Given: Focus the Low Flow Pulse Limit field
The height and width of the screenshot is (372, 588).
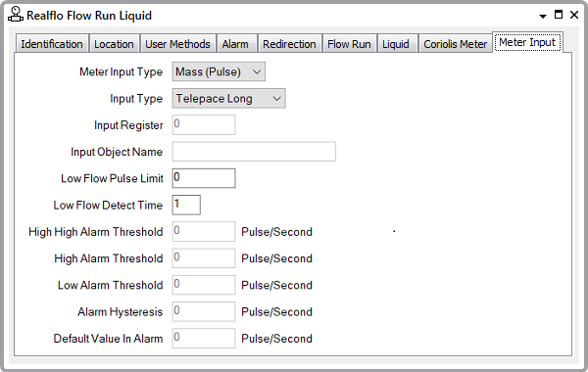Looking at the screenshot, I should (x=204, y=178).
